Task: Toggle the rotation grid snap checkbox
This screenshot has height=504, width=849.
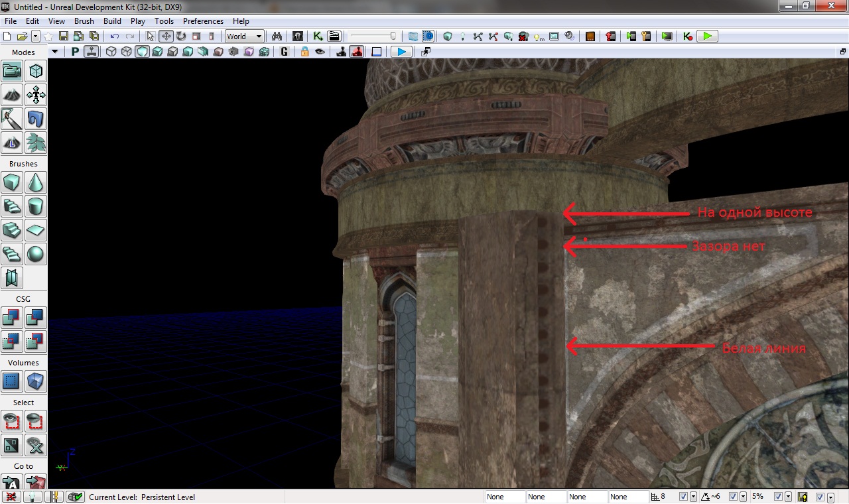Action: 733,497
